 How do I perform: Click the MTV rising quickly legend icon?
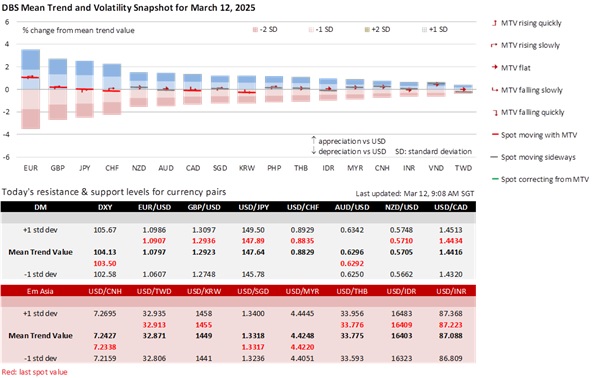[x=494, y=23]
